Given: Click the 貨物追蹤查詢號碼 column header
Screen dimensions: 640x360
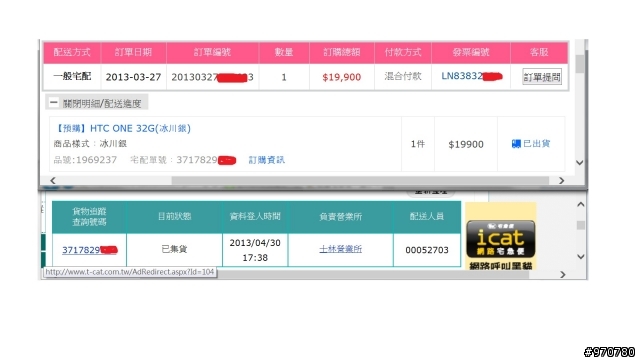Looking at the screenshot, I should [89, 216].
